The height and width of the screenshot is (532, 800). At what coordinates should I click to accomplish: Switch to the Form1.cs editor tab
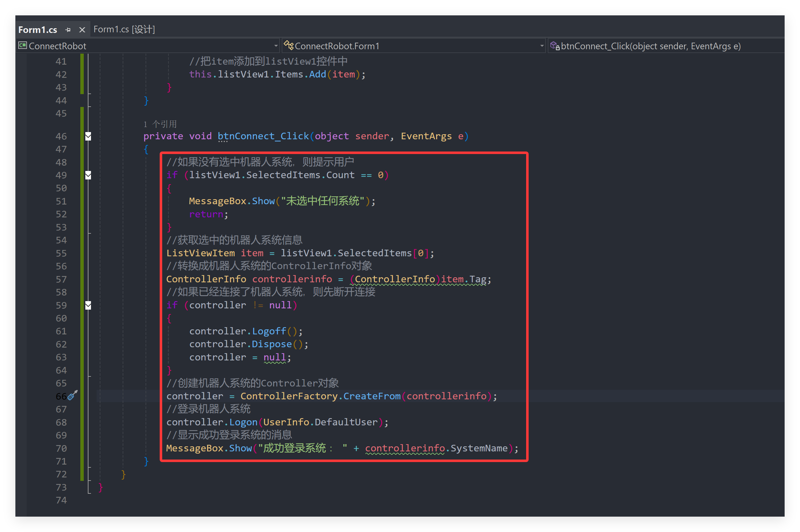click(x=38, y=30)
